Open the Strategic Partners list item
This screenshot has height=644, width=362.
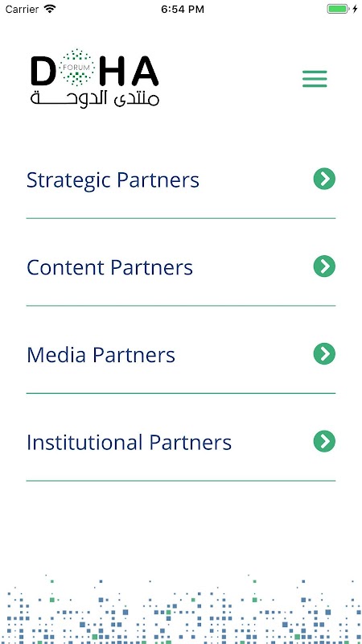[180, 180]
